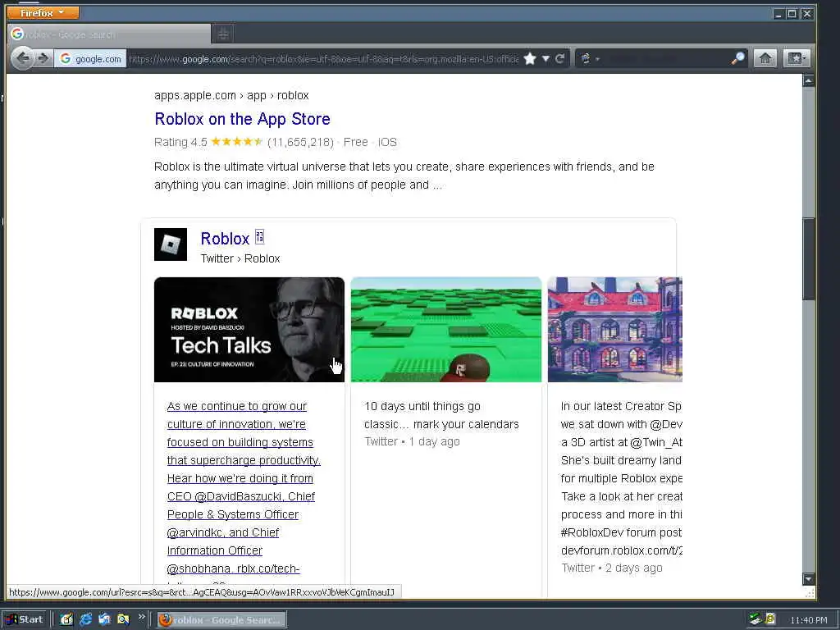Open the Tech Talks tweet image

(249, 330)
